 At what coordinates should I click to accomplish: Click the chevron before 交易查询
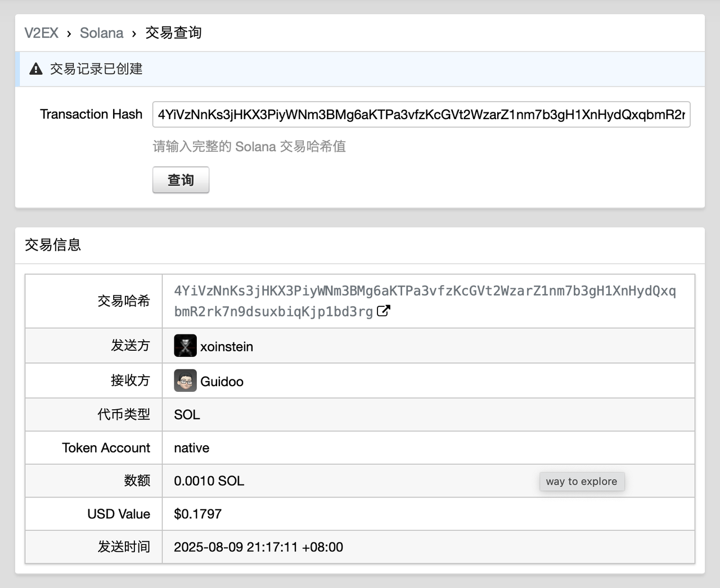click(x=134, y=34)
